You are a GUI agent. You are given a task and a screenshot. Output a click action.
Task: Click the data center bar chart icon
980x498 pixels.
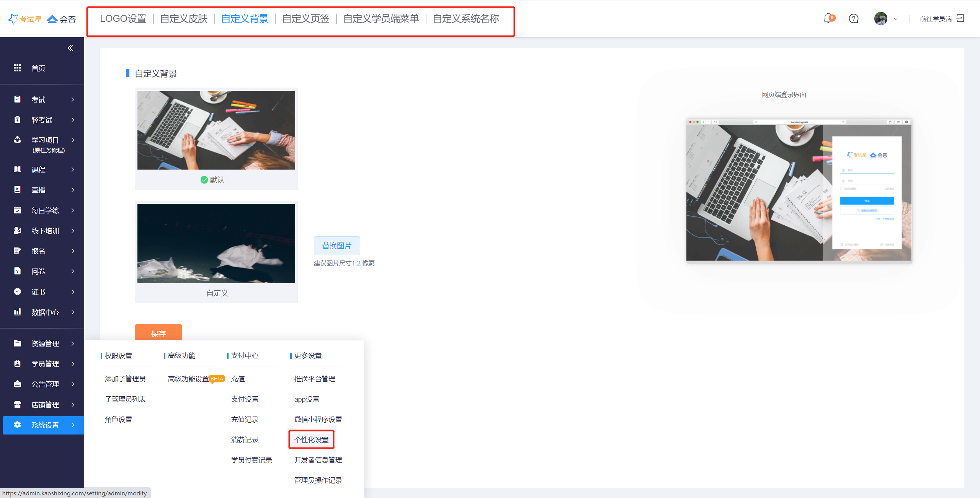click(x=17, y=312)
